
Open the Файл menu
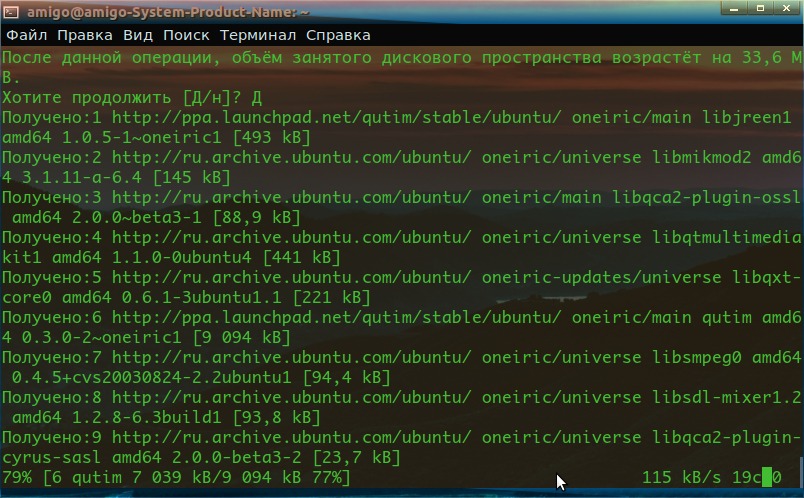27,35
